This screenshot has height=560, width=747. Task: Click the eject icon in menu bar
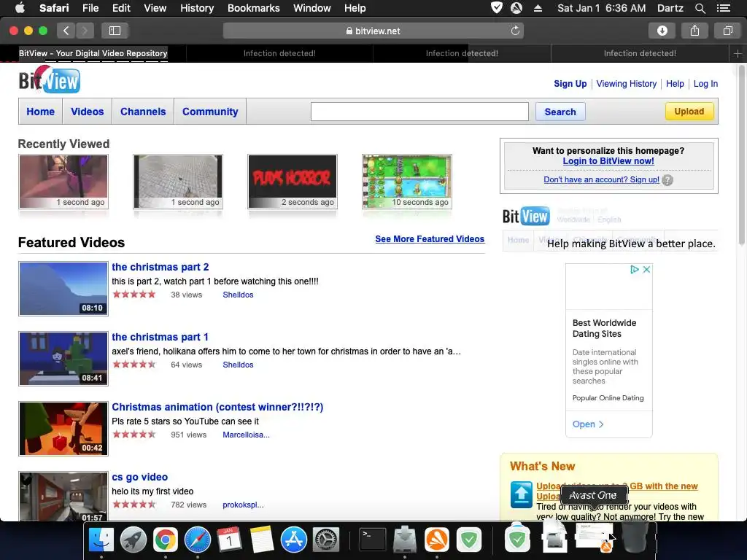click(x=538, y=8)
